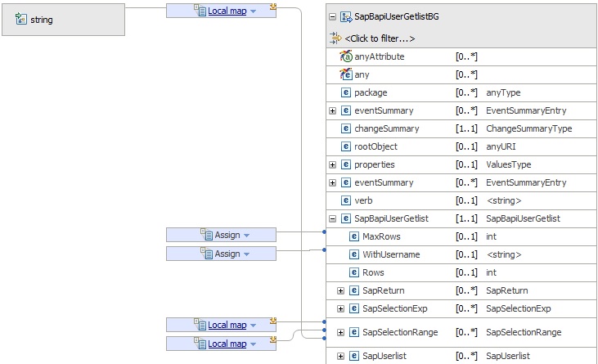Click the SapSelectionRange element icon

coord(354,332)
